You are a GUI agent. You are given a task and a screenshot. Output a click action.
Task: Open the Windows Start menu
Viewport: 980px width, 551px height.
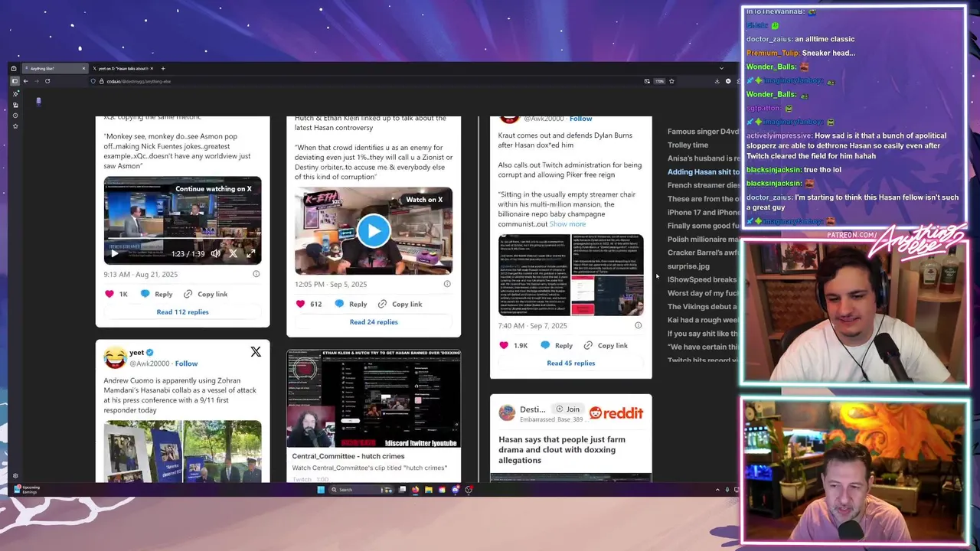[x=321, y=490]
